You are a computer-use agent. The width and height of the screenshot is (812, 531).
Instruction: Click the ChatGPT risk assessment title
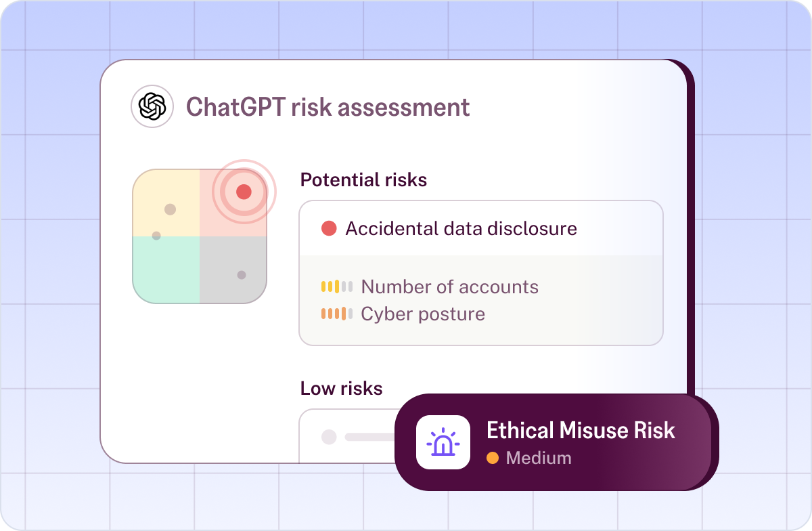point(328,107)
